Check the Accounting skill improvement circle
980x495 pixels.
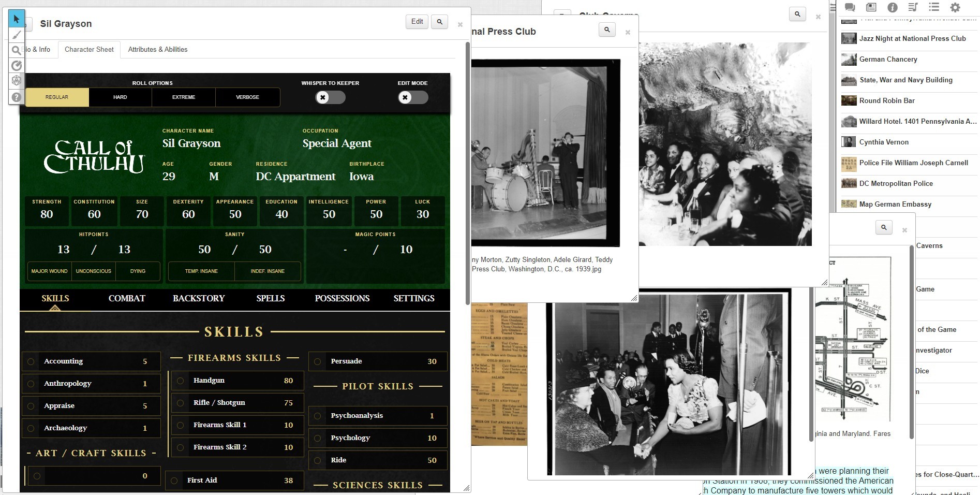(31, 361)
